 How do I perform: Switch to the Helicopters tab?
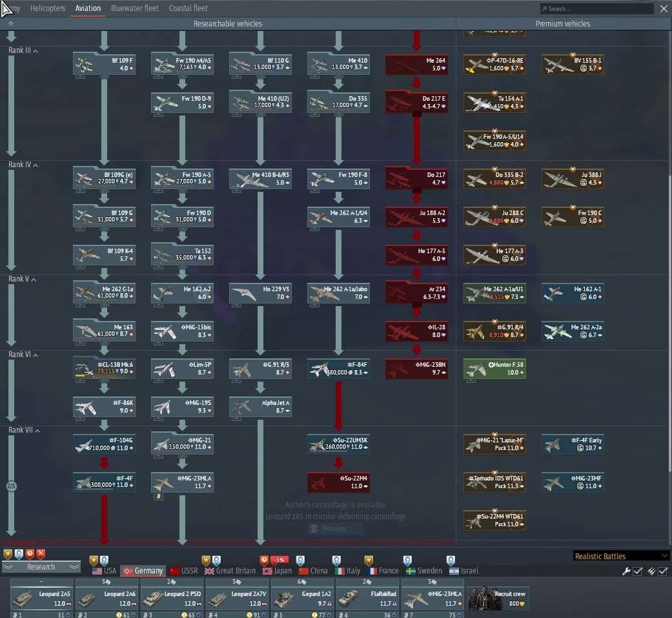pyautogui.click(x=48, y=8)
